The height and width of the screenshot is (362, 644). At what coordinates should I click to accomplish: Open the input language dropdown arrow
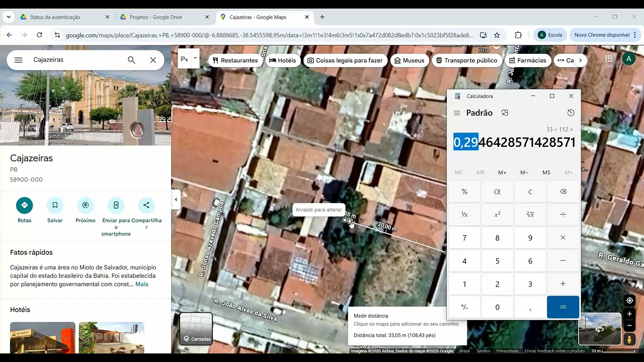tap(195, 58)
